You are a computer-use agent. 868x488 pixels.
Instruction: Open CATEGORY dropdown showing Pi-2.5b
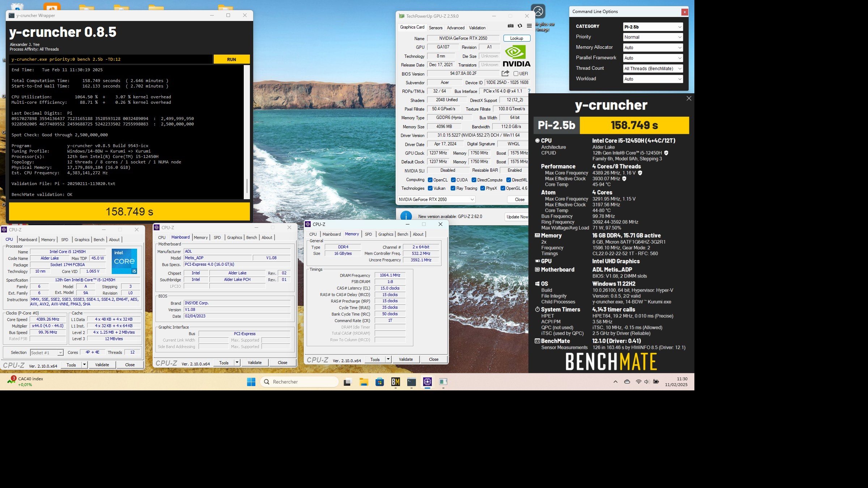click(x=653, y=27)
